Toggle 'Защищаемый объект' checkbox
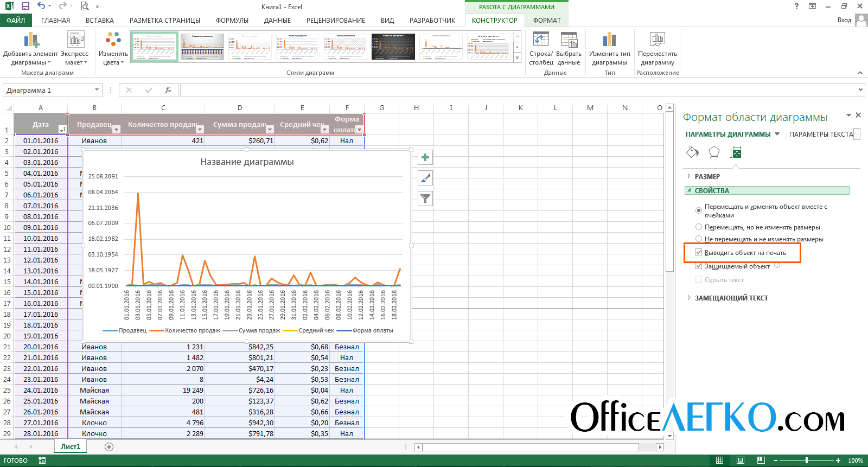Viewport: 868px width, 467px height. (x=699, y=266)
